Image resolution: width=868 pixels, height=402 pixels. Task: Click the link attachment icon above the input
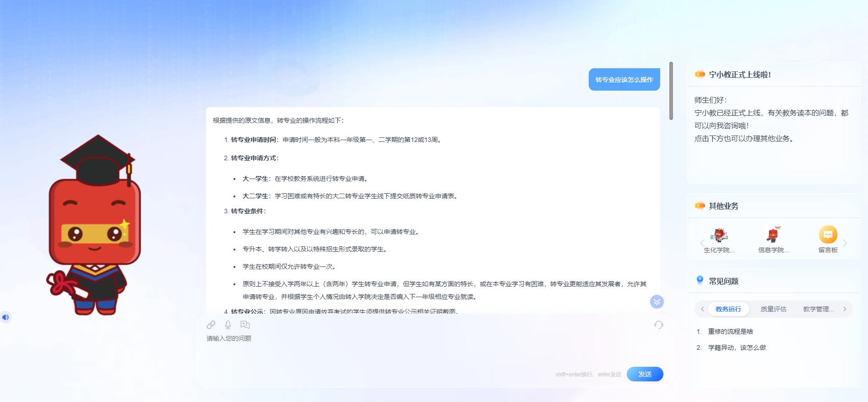pos(211,325)
